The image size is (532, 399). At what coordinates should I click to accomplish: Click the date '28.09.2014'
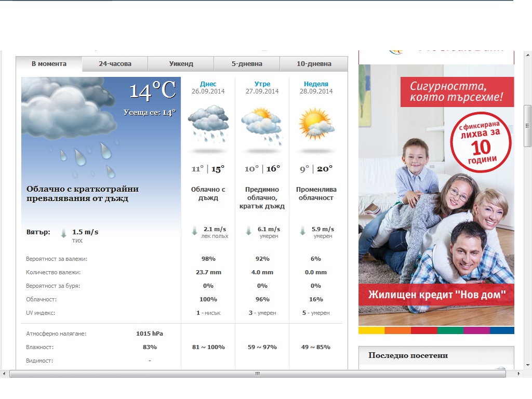316,91
